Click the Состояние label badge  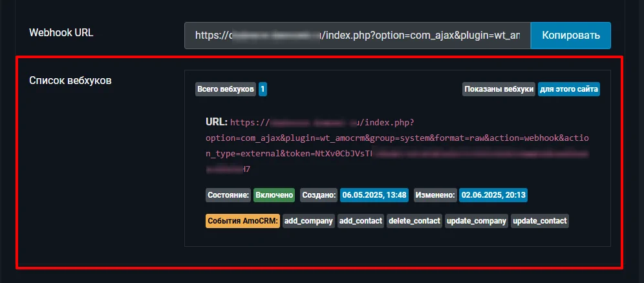click(228, 195)
